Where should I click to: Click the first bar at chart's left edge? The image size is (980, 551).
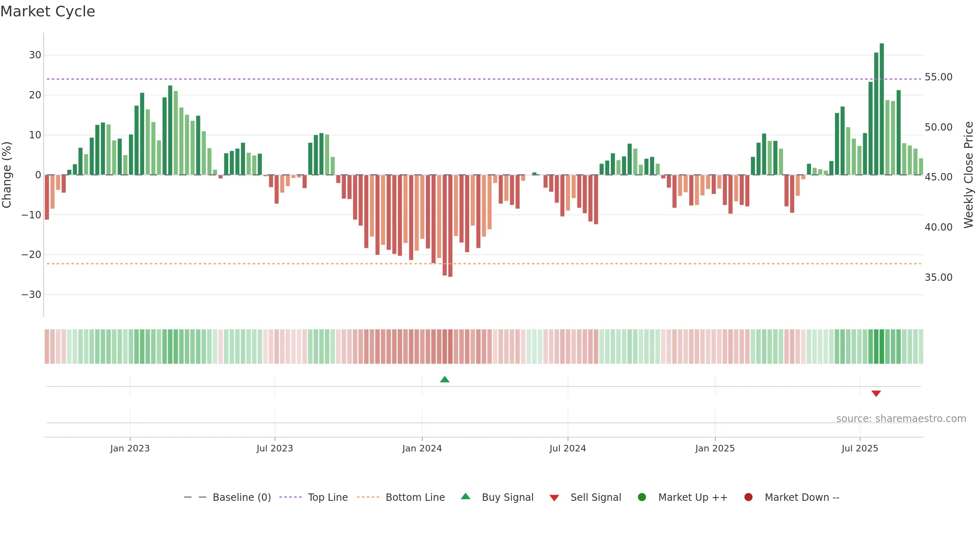47,197
